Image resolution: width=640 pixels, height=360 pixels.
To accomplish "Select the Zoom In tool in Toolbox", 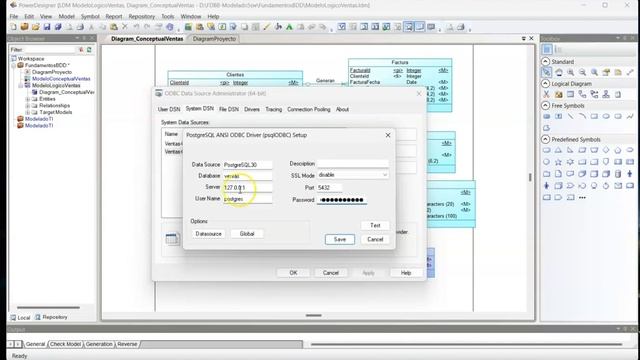I will tap(571, 72).
